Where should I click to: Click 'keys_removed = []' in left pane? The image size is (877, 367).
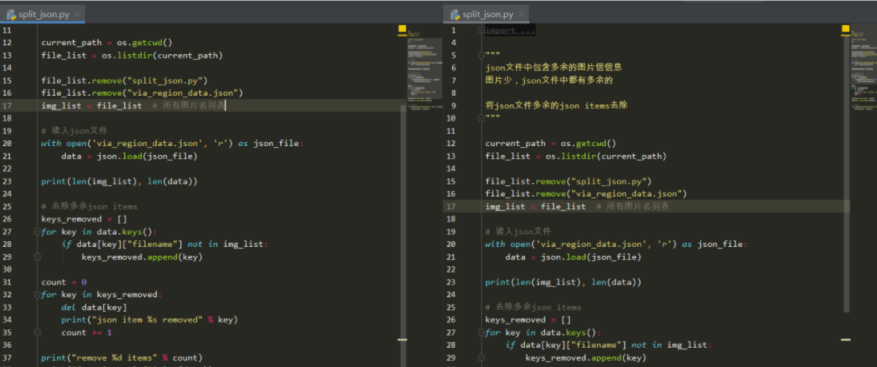click(84, 219)
